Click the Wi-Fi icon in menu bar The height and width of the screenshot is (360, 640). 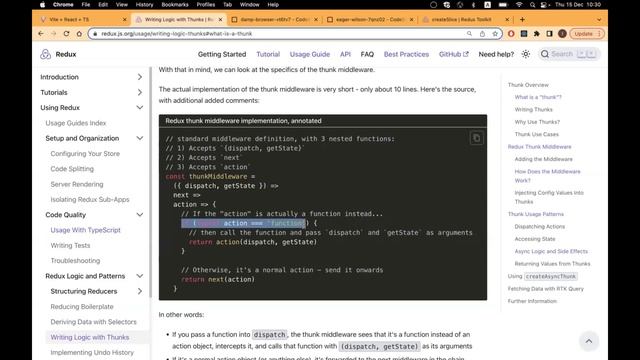point(519,4)
